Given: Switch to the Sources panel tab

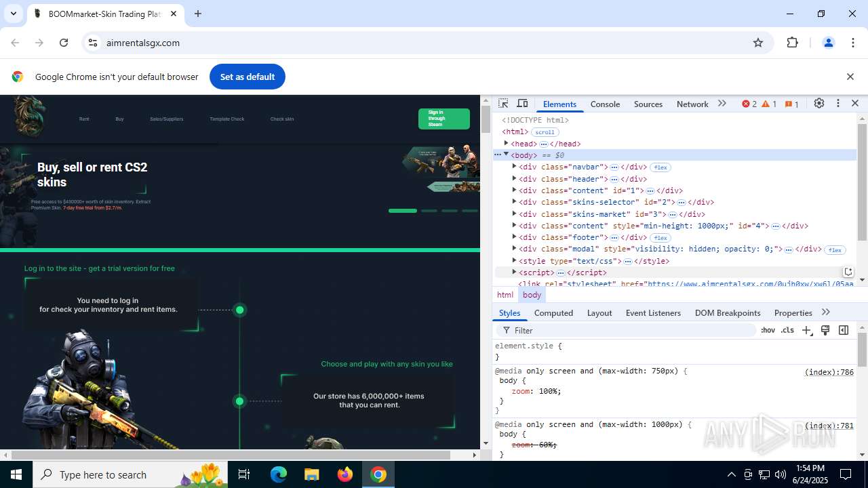Looking at the screenshot, I should coord(648,104).
